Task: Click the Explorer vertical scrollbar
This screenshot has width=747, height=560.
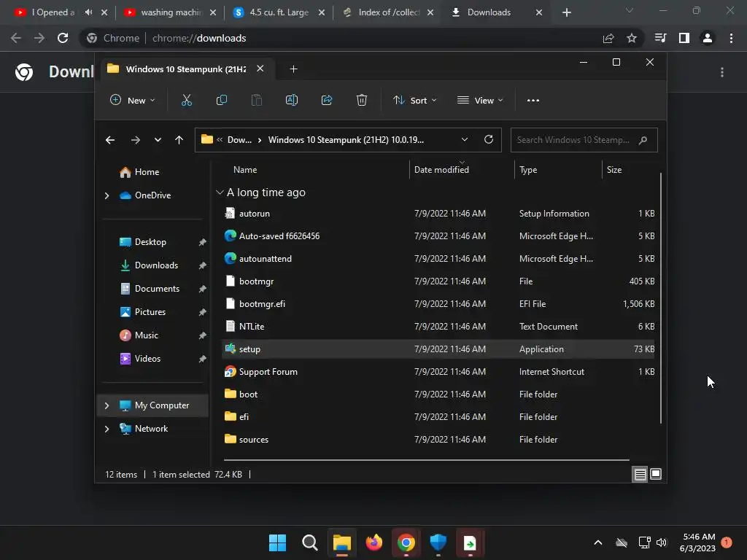Action: (x=661, y=297)
